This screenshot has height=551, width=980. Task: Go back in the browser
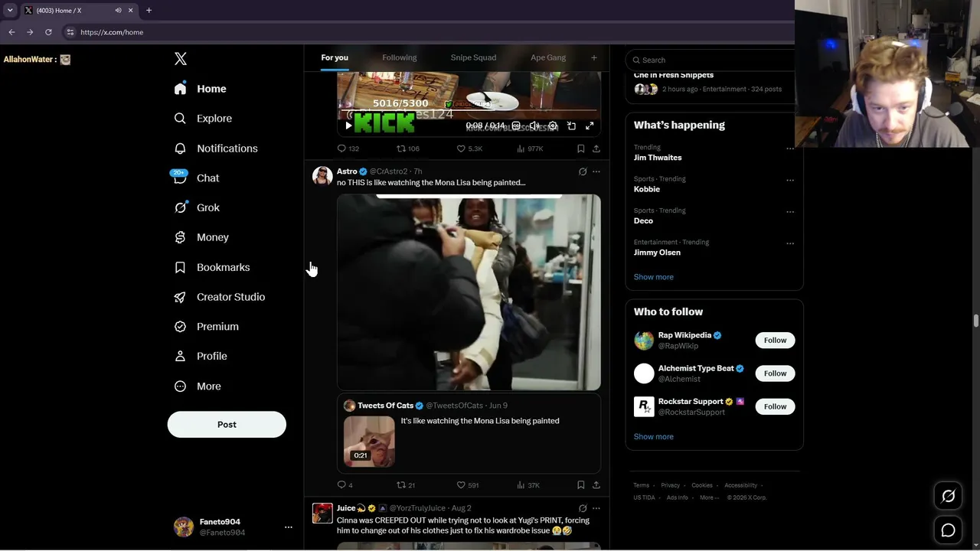(x=11, y=32)
